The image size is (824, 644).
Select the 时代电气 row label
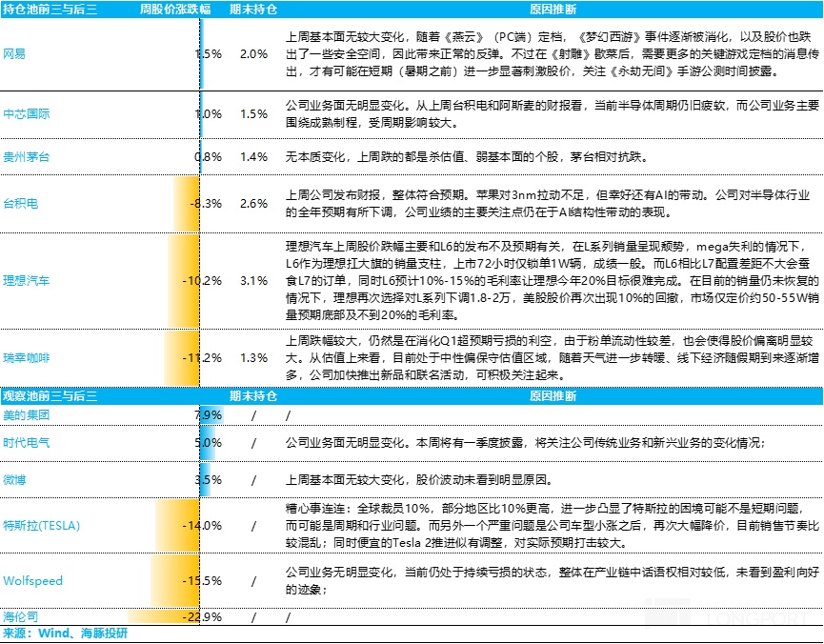tap(27, 443)
